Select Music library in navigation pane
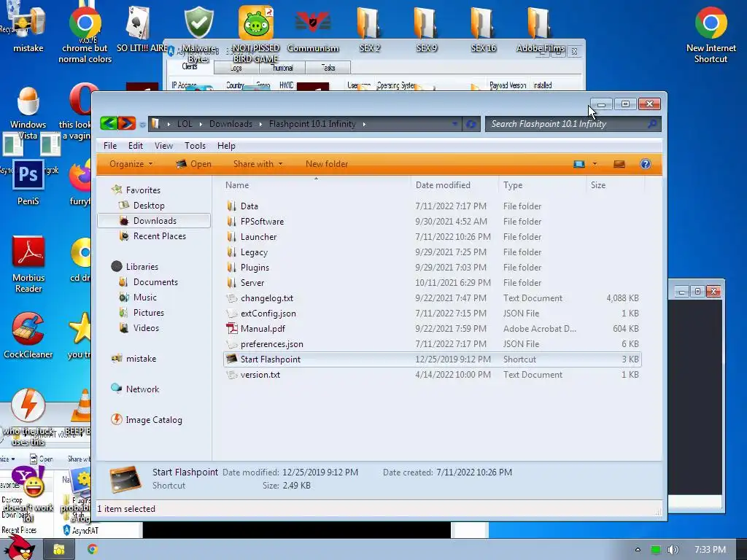 point(145,297)
